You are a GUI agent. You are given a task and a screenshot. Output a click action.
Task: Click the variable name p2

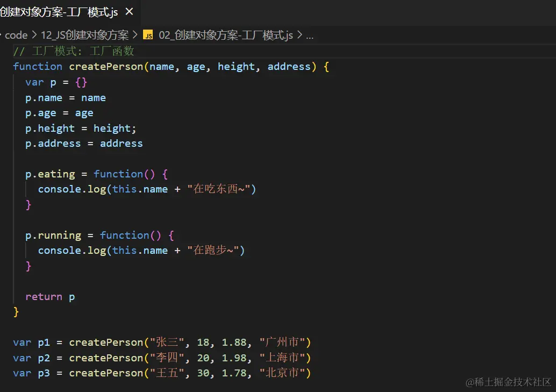point(44,358)
